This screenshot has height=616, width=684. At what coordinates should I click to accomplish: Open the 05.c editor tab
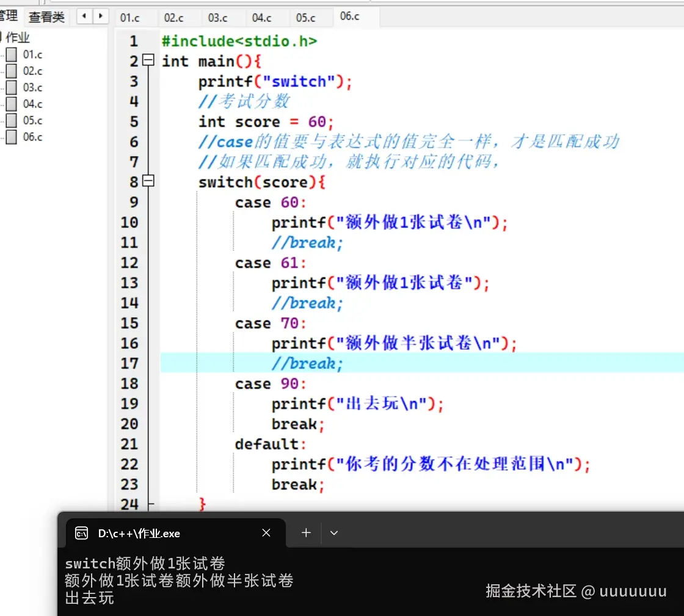pos(305,18)
